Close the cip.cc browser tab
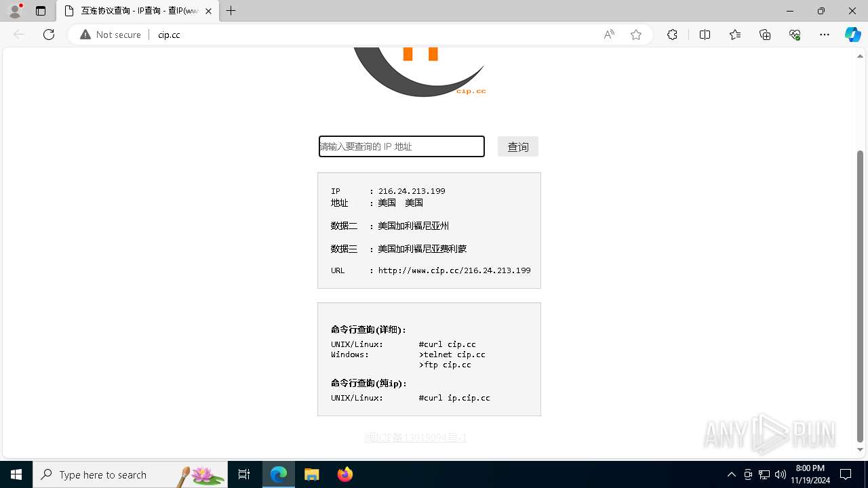This screenshot has width=868, height=488. click(209, 11)
